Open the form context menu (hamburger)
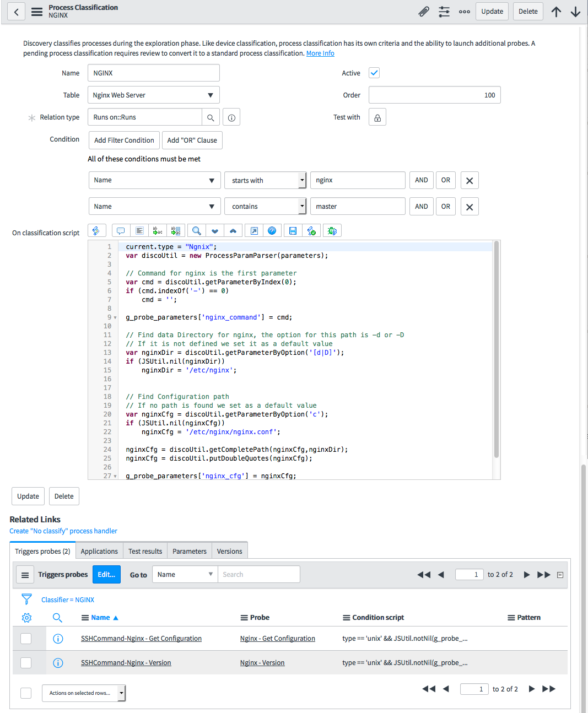The image size is (588, 713). click(37, 12)
